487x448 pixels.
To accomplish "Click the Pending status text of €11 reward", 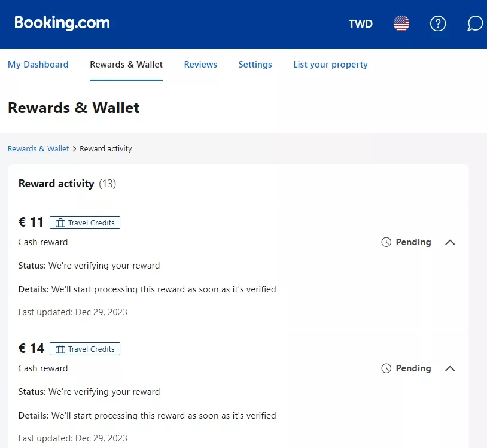I will (413, 242).
